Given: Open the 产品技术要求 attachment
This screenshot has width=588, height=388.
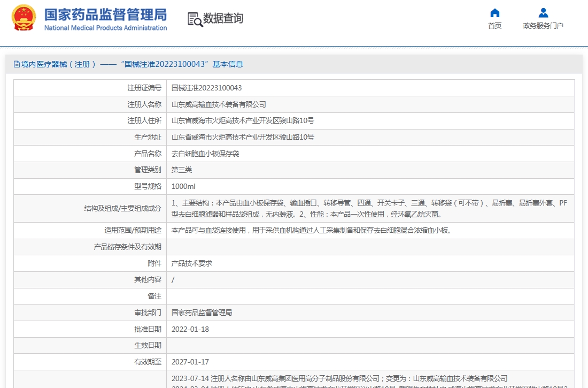Looking at the screenshot, I should [x=191, y=263].
